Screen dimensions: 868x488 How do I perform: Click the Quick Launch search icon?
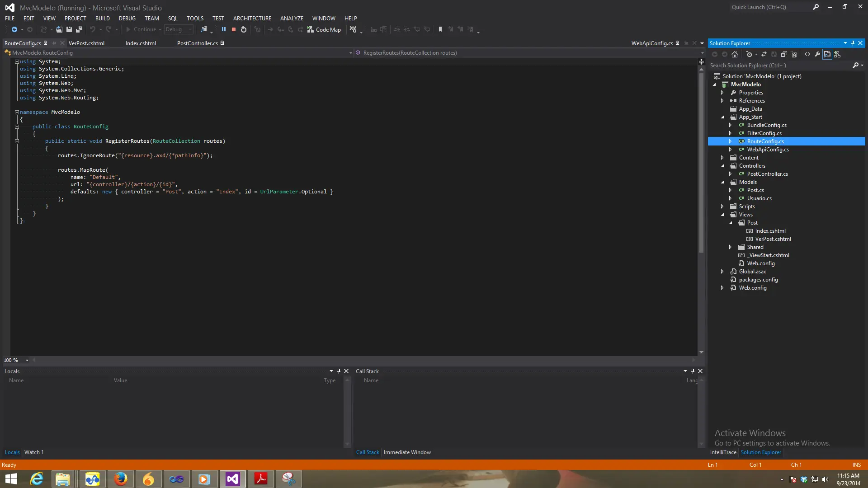[x=816, y=7]
